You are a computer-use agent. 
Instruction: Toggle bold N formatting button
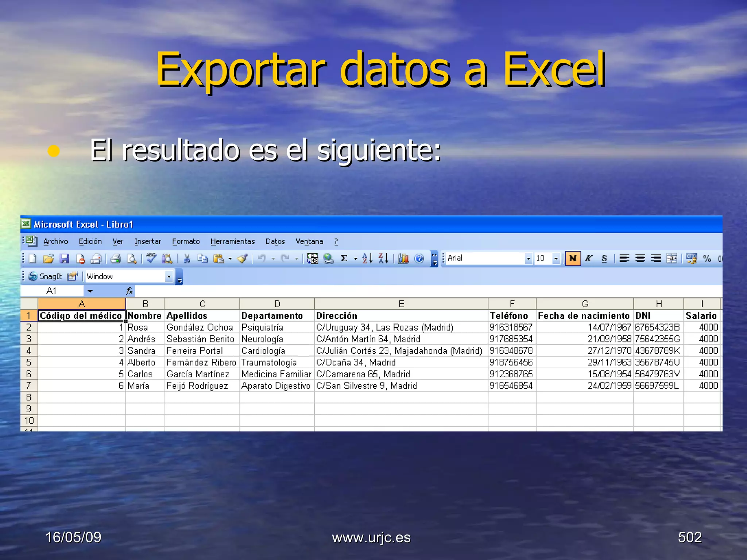point(573,258)
